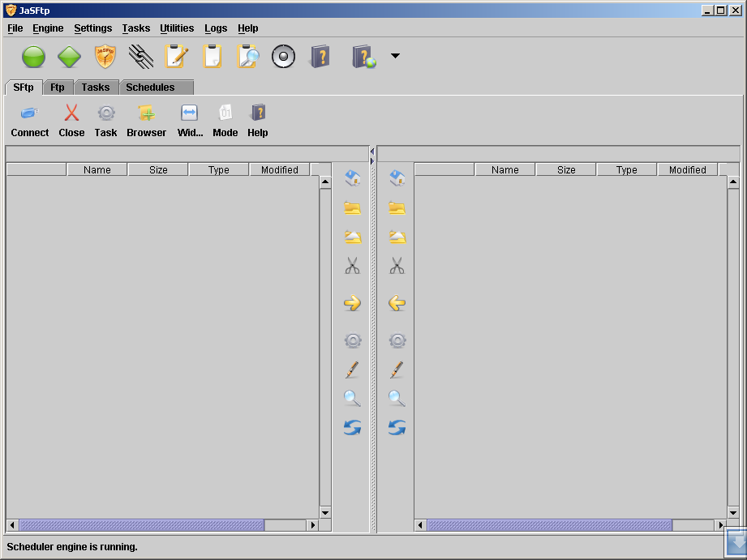Open the Logs menu
747x560 pixels.
coord(216,28)
